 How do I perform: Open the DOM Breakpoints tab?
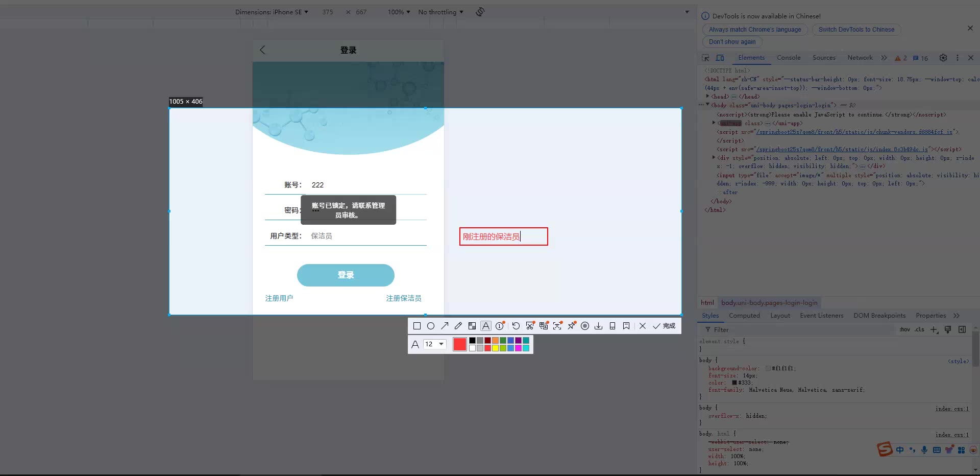(879, 316)
